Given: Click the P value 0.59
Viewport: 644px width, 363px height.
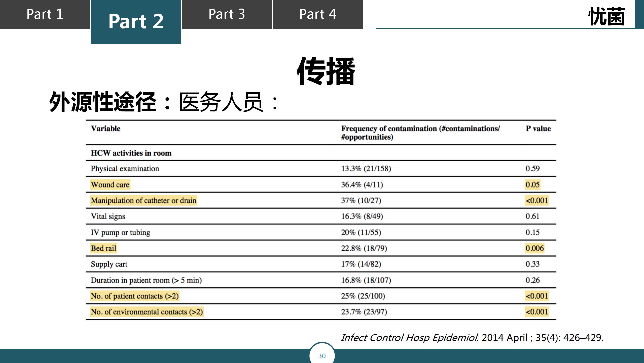Looking at the screenshot, I should [x=532, y=168].
